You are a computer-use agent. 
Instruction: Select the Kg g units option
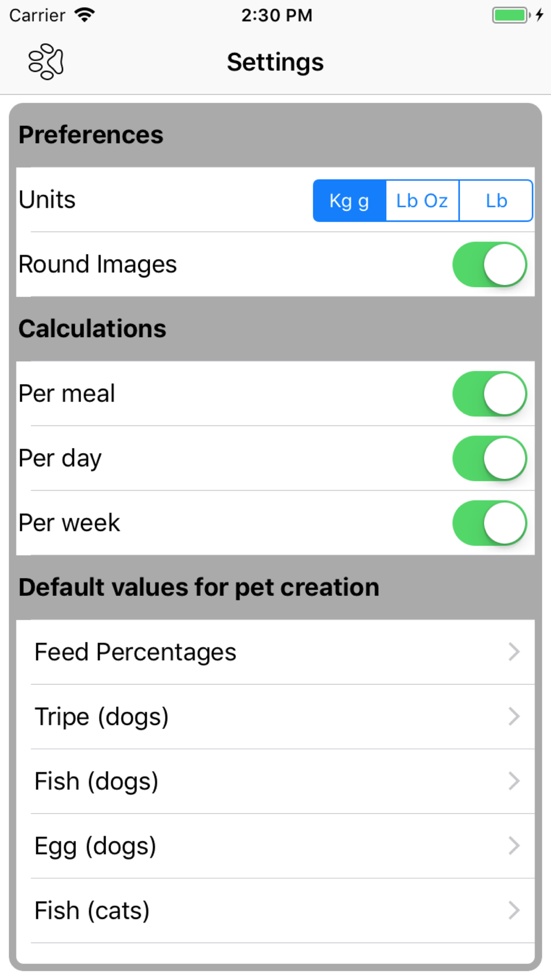[x=349, y=201]
